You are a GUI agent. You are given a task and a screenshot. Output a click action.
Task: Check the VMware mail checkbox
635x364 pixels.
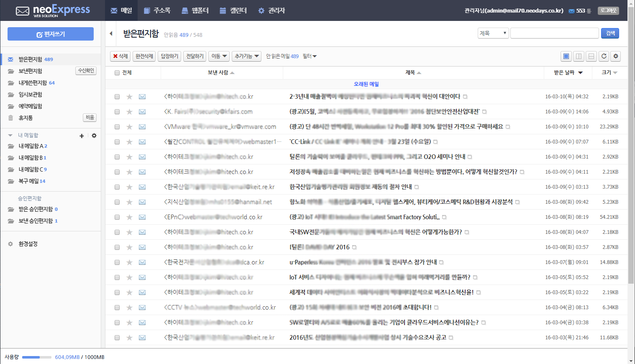117,127
